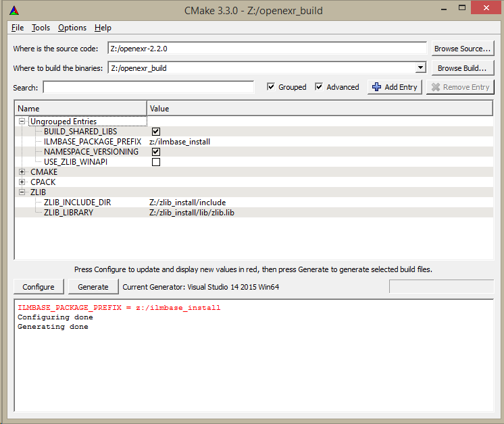
Task: Open the File menu
Action: (18, 28)
